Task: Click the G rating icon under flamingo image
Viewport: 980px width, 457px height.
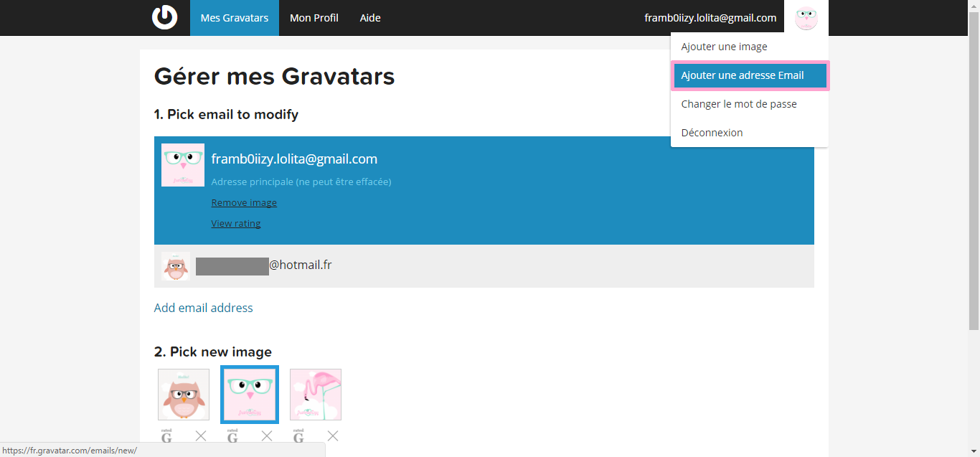Action: tap(298, 435)
